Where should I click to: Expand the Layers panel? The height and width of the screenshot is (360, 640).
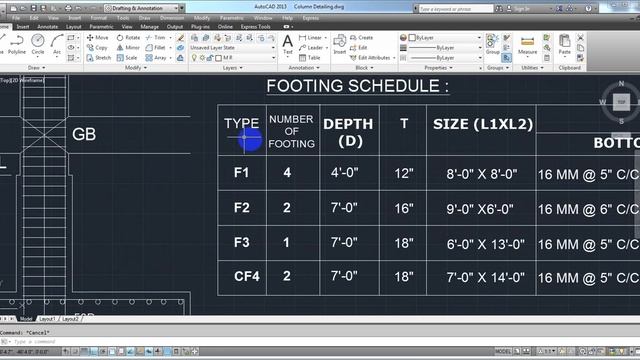pos(233,68)
